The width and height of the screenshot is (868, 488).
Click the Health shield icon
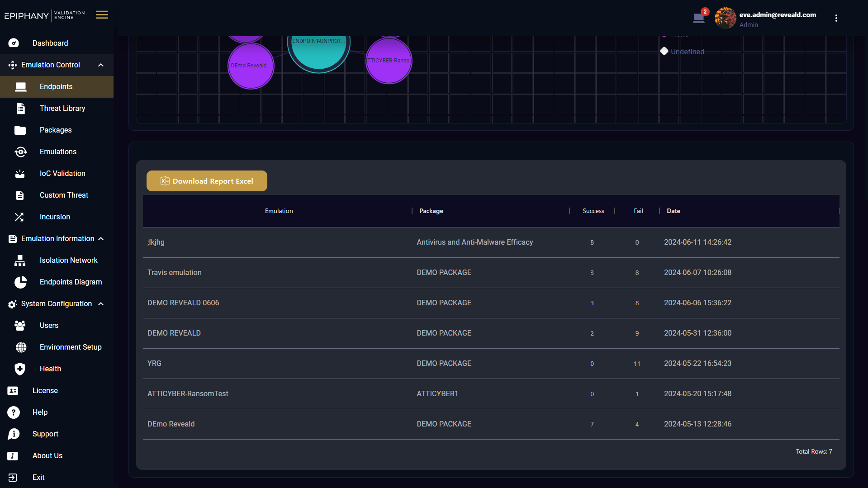tap(20, 369)
